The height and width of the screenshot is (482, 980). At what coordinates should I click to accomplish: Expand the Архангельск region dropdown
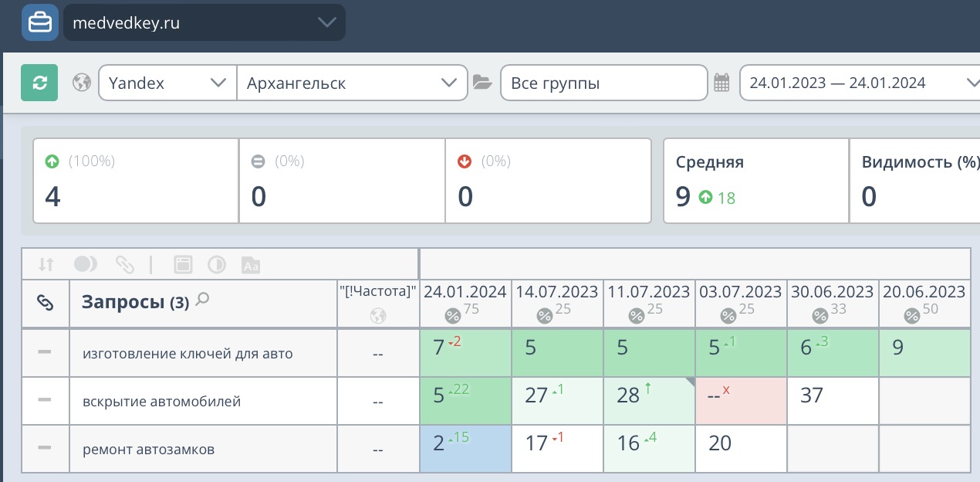pos(352,83)
